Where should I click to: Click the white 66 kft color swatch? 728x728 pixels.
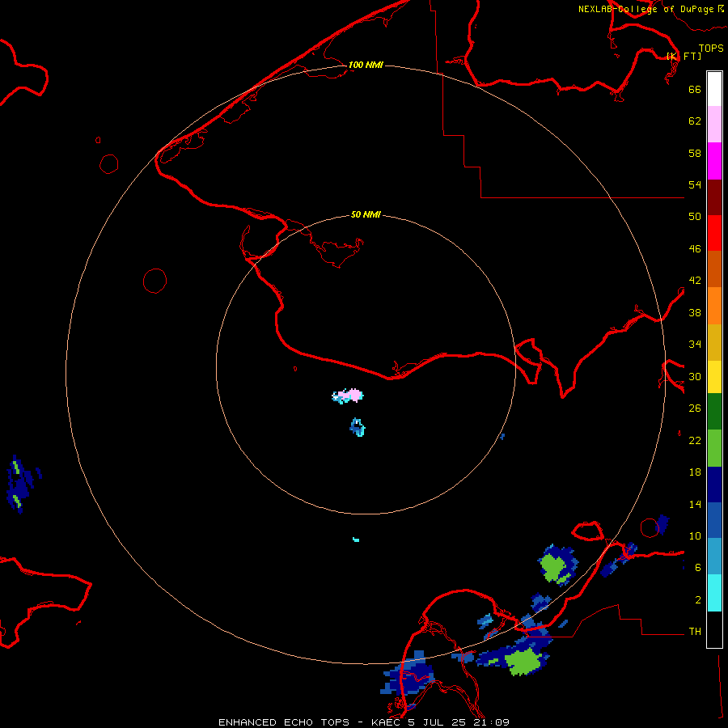(x=714, y=89)
